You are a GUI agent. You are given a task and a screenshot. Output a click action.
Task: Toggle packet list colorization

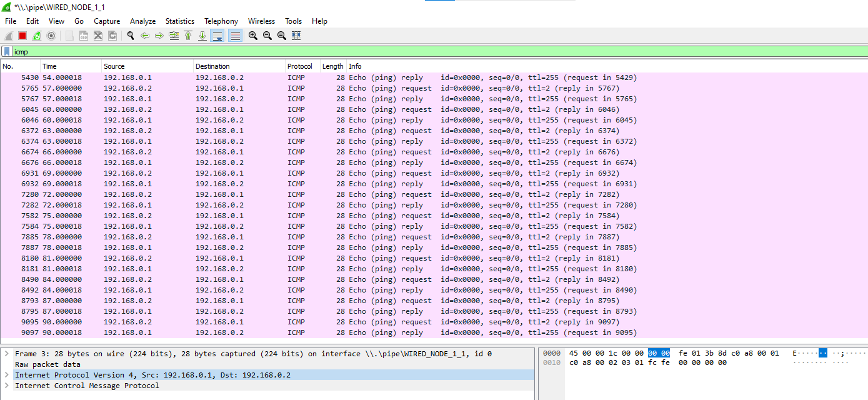(x=235, y=36)
